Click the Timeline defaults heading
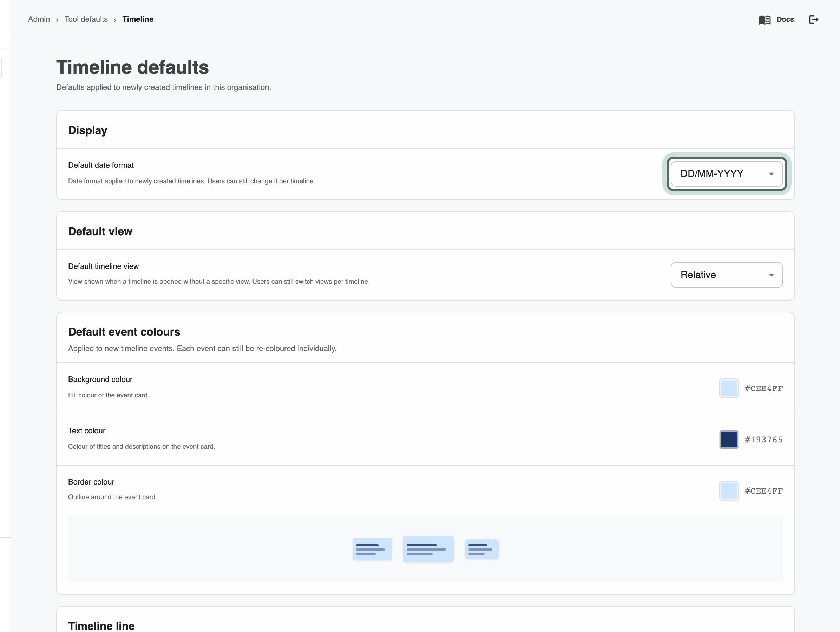This screenshot has width=840, height=632. click(x=132, y=67)
